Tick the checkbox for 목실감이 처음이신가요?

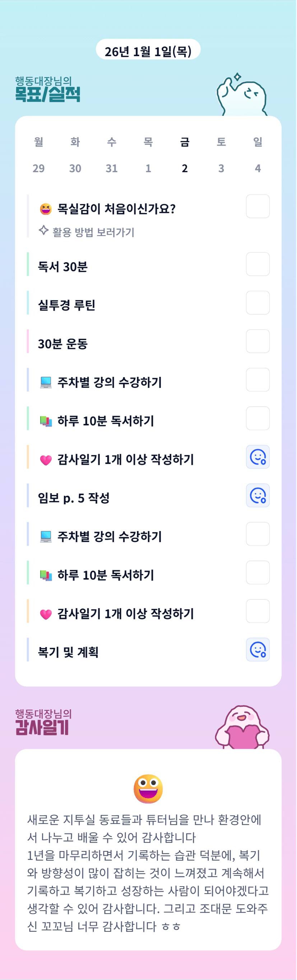[x=258, y=207]
